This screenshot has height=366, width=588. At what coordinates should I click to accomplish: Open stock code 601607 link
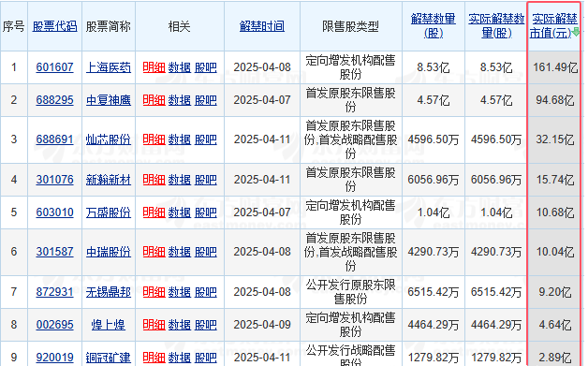[54, 67]
